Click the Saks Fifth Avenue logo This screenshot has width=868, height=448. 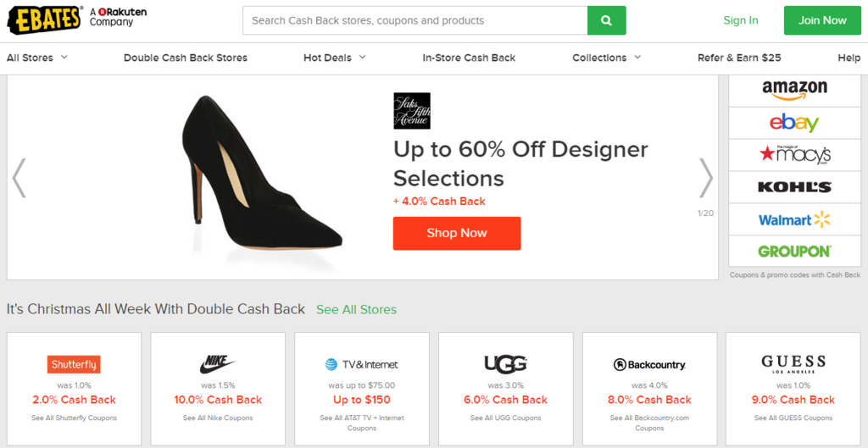[x=412, y=111]
